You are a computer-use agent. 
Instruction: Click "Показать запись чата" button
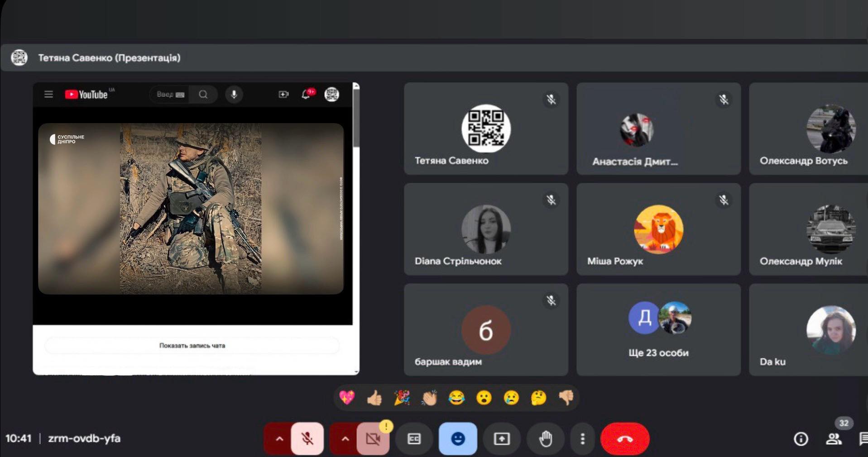pyautogui.click(x=192, y=346)
